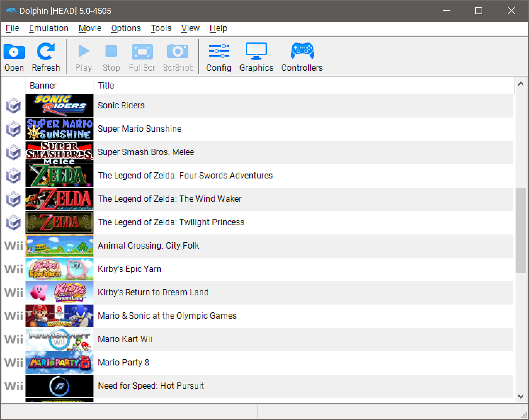Refresh the game list

pos(46,57)
